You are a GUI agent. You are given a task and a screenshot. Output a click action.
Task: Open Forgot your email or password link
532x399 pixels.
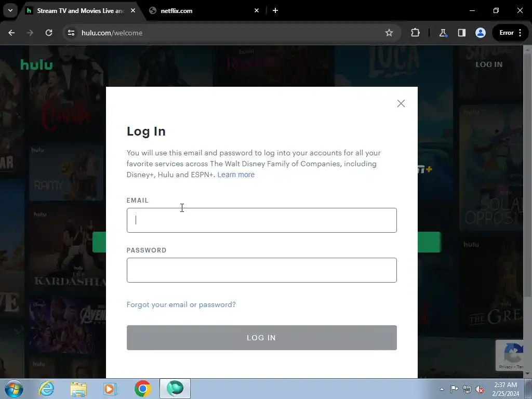[x=181, y=304]
